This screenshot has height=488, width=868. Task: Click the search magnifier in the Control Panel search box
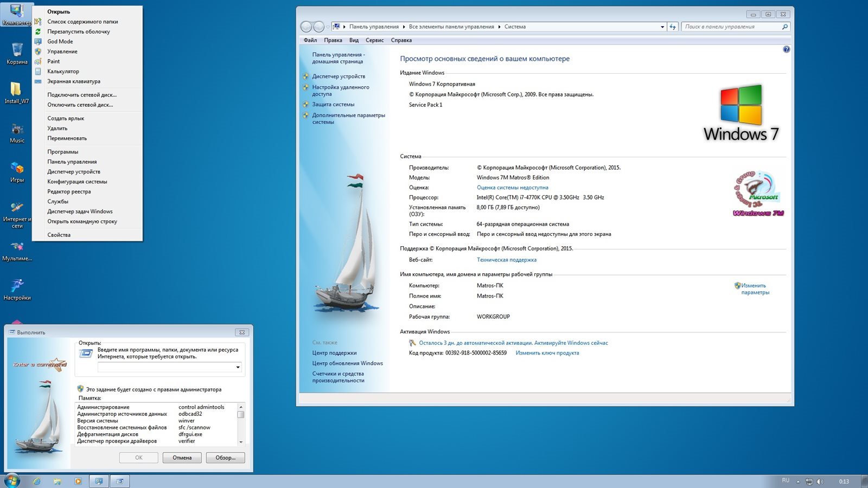(784, 27)
